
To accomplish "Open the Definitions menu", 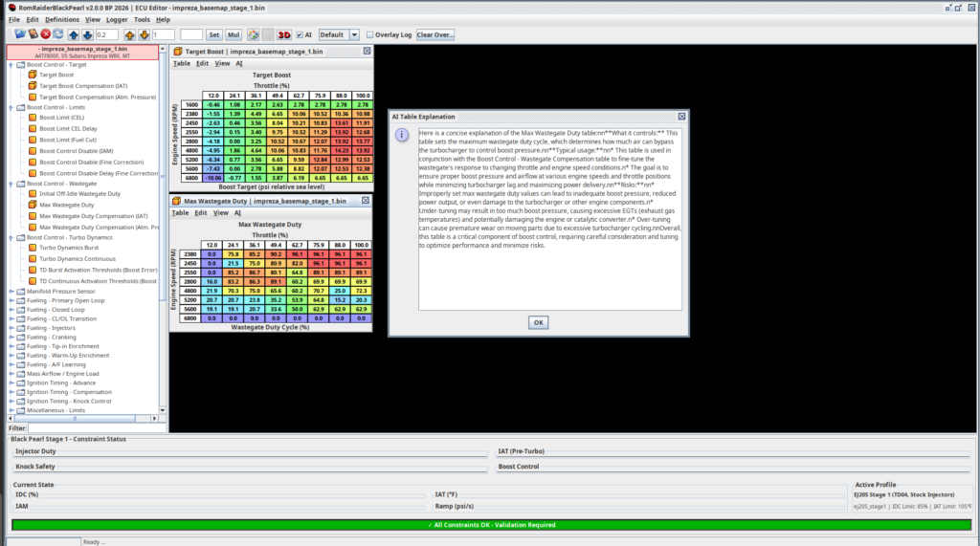I will 62,19.
